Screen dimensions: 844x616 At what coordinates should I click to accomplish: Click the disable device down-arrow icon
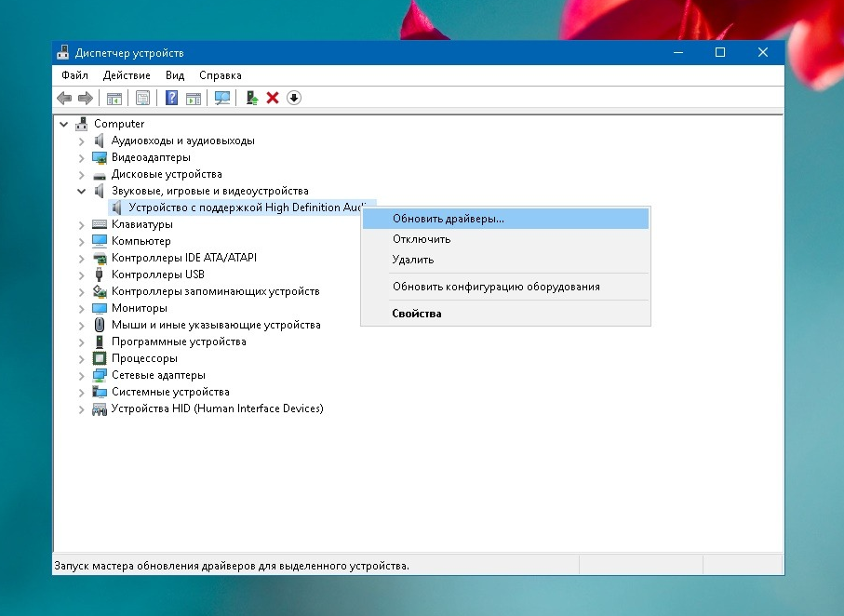(x=294, y=98)
